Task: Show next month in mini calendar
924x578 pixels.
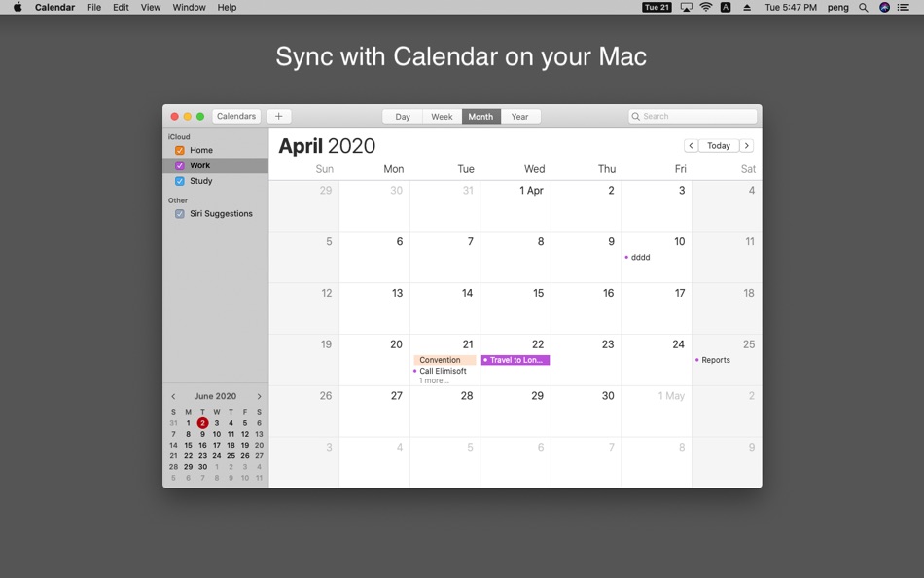Action: tap(259, 396)
